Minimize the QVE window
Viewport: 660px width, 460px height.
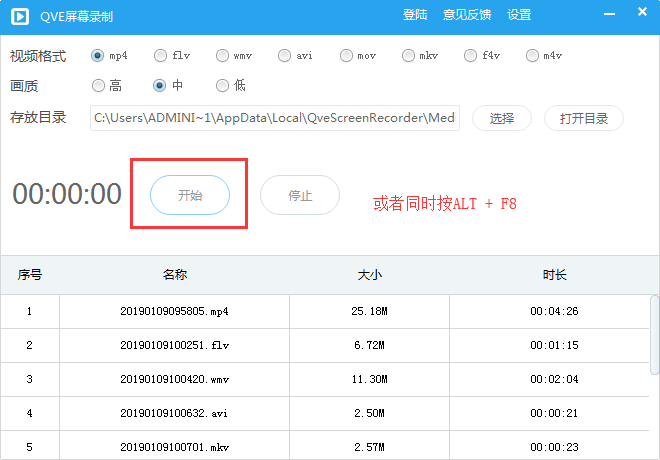pos(609,14)
